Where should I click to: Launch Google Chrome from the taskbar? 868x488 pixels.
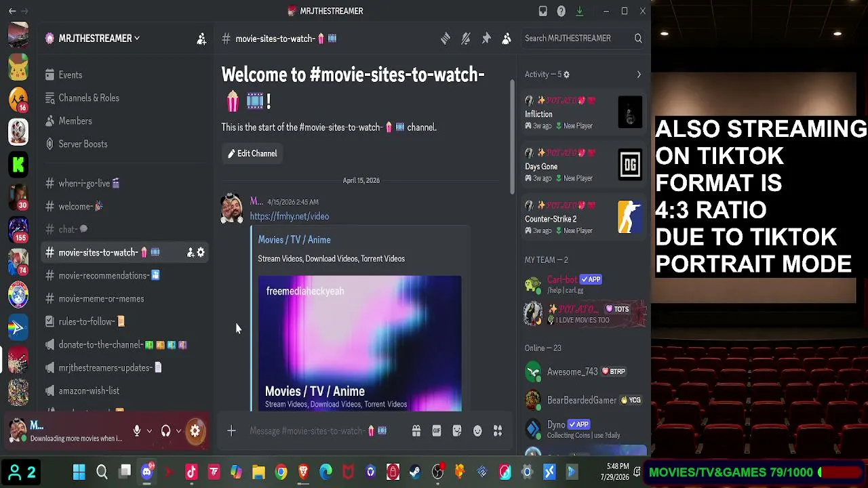click(281, 472)
